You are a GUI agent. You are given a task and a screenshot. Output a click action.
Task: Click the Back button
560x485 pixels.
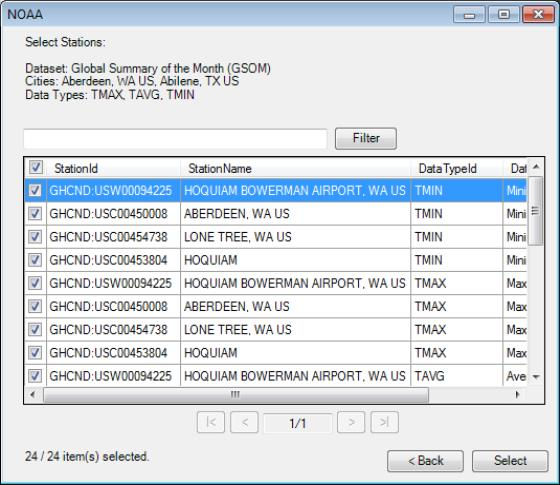425,461
